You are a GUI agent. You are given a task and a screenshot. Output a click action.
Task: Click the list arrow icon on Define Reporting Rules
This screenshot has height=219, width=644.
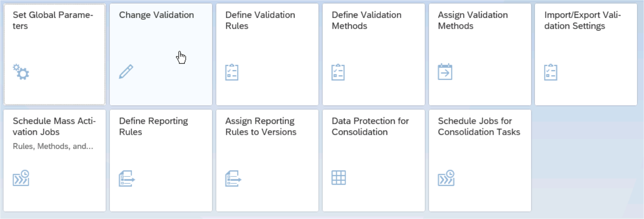[x=127, y=178]
